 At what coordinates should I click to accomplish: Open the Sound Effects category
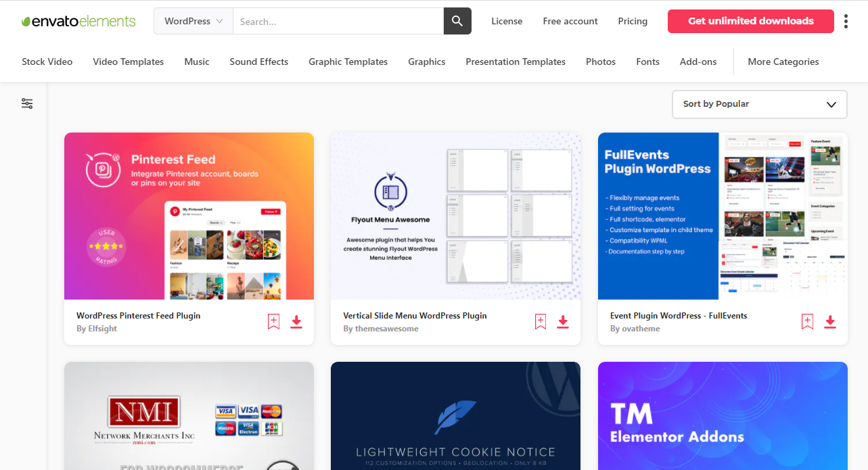(259, 62)
